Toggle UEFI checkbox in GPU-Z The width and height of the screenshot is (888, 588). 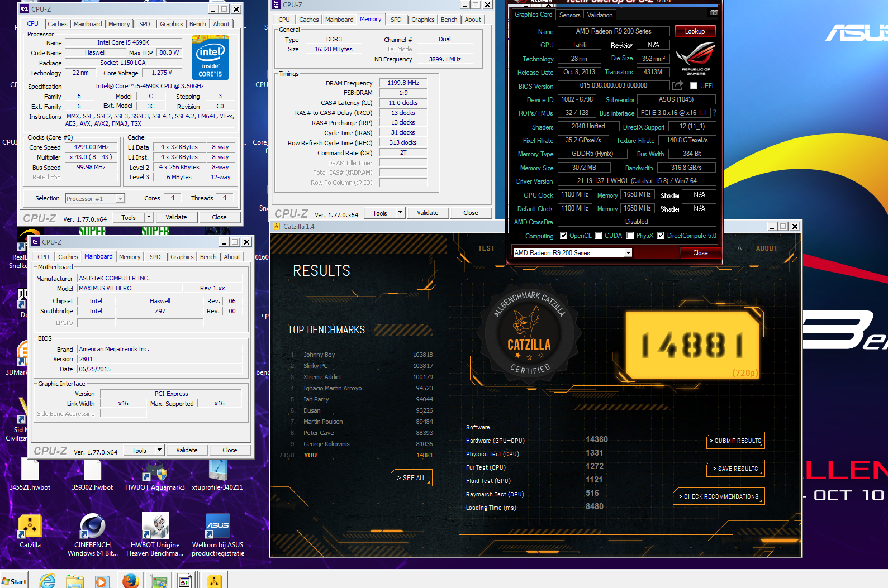click(694, 86)
